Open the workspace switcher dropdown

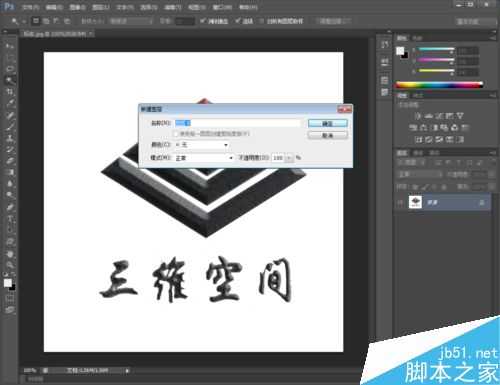pyautogui.click(x=476, y=21)
